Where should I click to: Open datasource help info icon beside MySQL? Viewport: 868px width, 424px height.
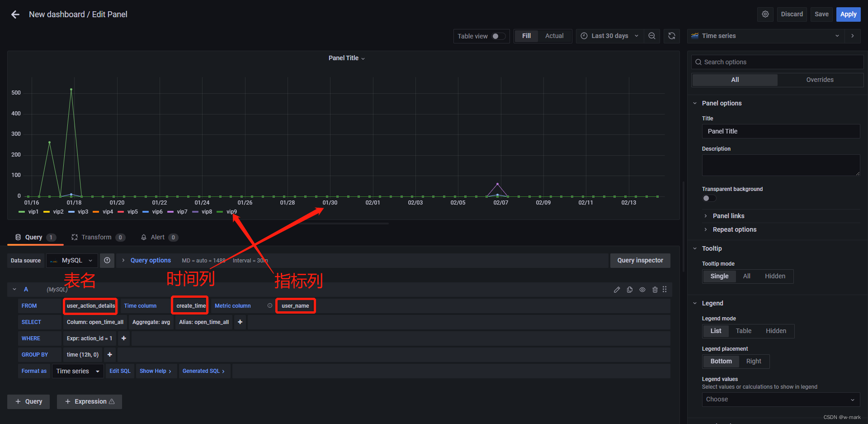point(107,260)
